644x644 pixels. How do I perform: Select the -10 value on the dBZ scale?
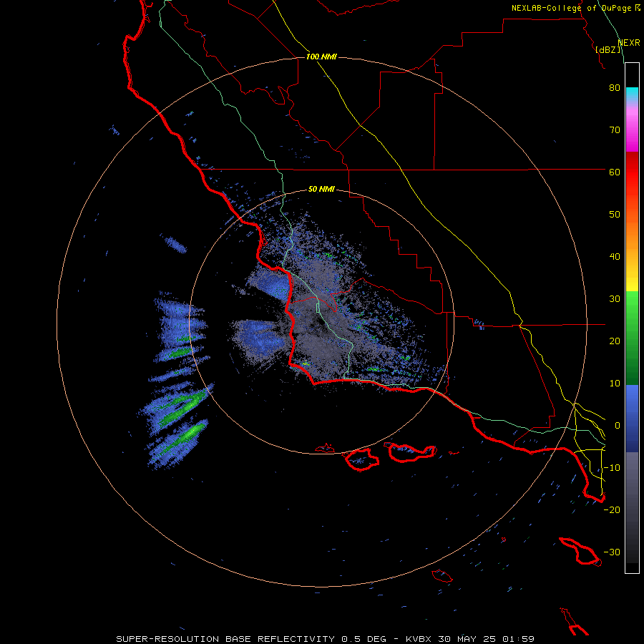pyautogui.click(x=612, y=468)
